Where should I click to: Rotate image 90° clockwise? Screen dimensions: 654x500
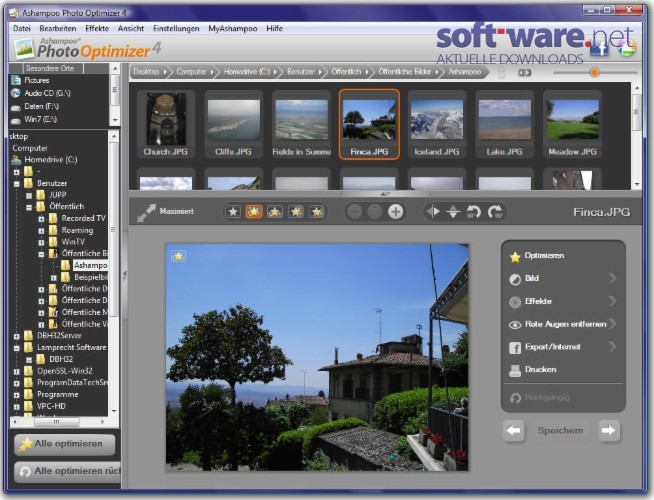coord(496,212)
